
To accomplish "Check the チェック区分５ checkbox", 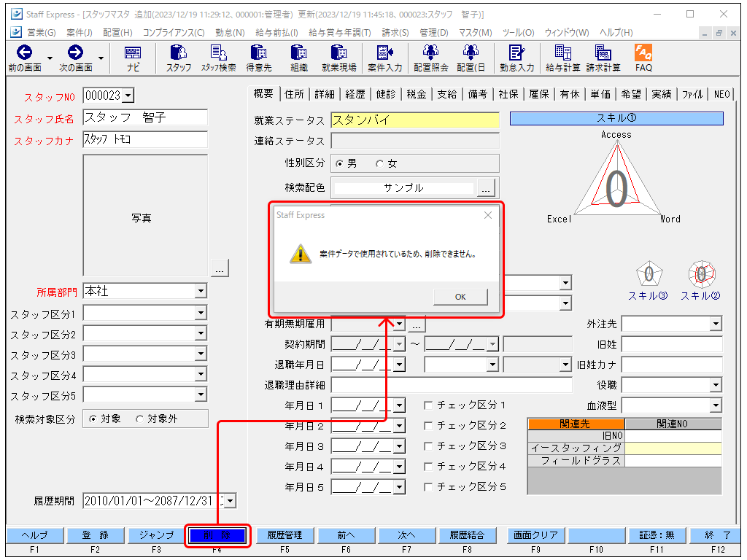I will click(428, 487).
